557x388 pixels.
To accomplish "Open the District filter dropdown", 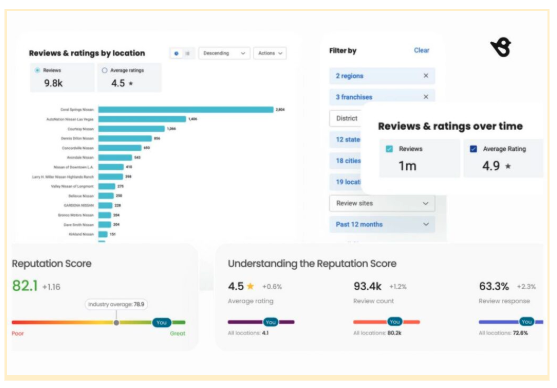I will pos(346,118).
